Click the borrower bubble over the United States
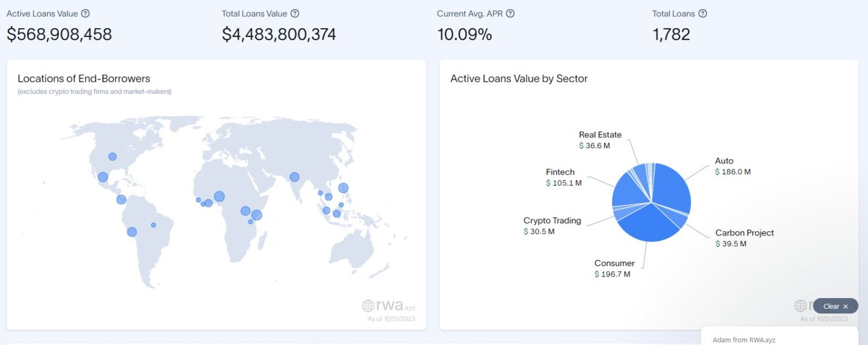 point(112,157)
